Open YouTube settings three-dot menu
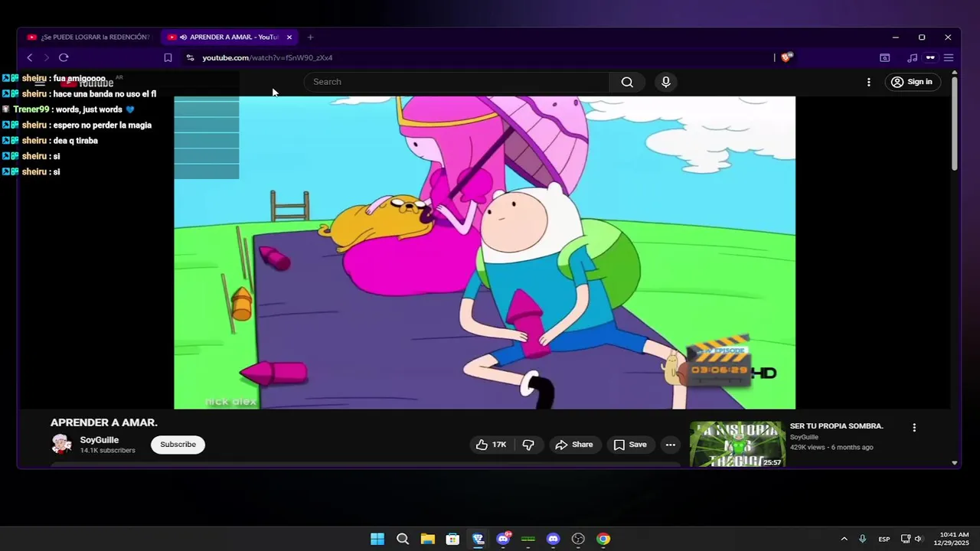The image size is (980, 551). pos(868,82)
